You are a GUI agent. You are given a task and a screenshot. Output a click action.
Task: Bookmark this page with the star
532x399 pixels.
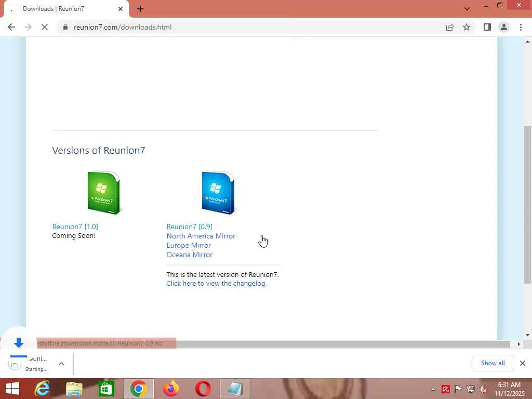467,27
